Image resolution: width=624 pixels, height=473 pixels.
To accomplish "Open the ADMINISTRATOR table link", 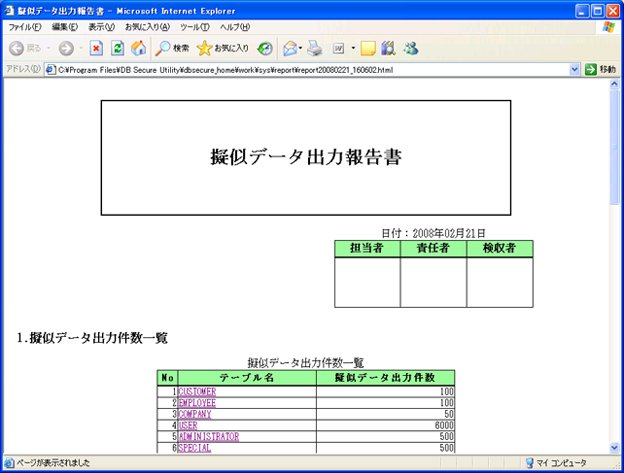I will point(209,436).
